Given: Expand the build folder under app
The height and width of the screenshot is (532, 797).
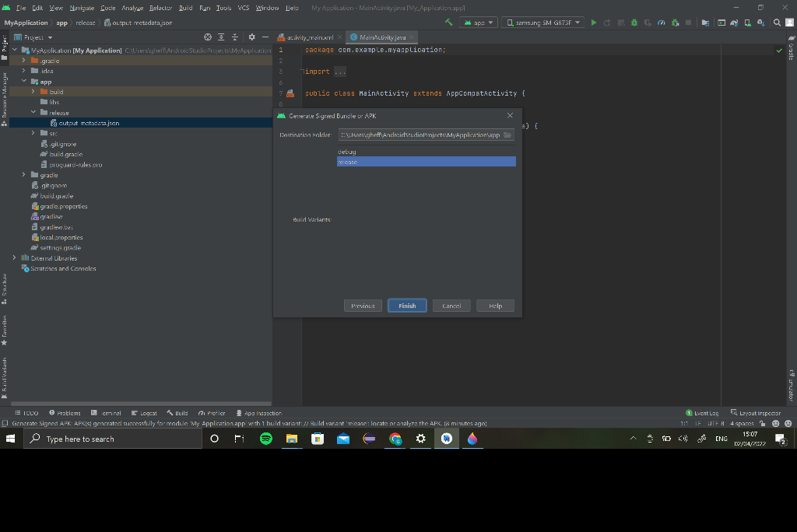Looking at the screenshot, I should [33, 92].
